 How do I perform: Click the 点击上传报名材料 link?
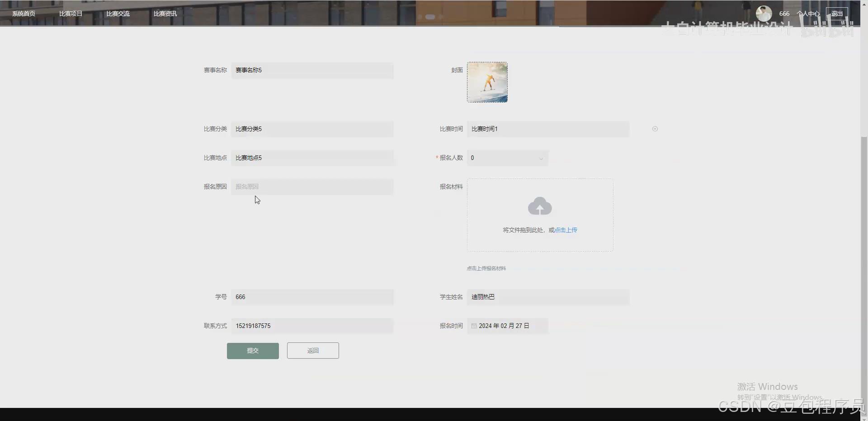click(486, 268)
